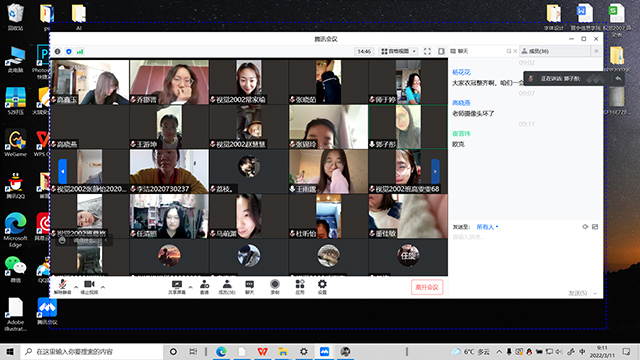
Task: Open the Members (36) toolbar icon
Action: click(227, 287)
